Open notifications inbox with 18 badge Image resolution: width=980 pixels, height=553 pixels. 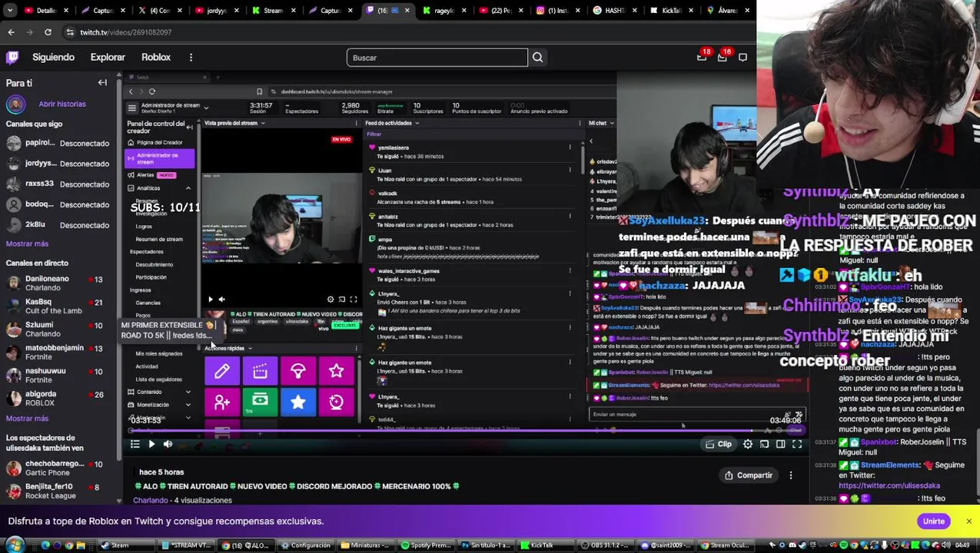(703, 56)
